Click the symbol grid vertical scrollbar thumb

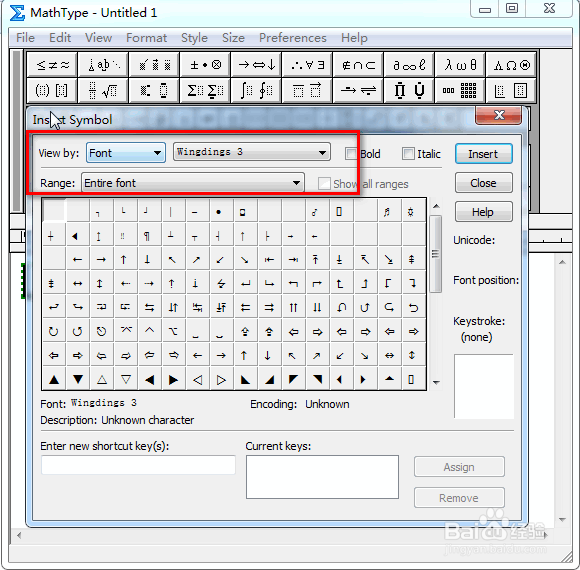tap(436, 254)
